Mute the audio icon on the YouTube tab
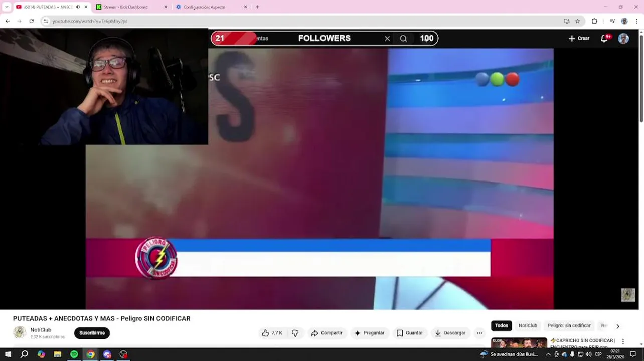 pos(78,7)
